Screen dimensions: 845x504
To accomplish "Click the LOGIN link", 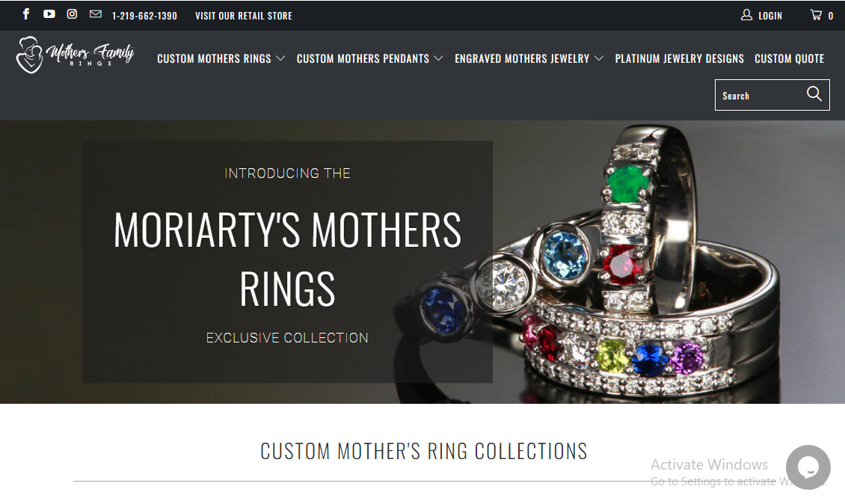I will tap(770, 16).
